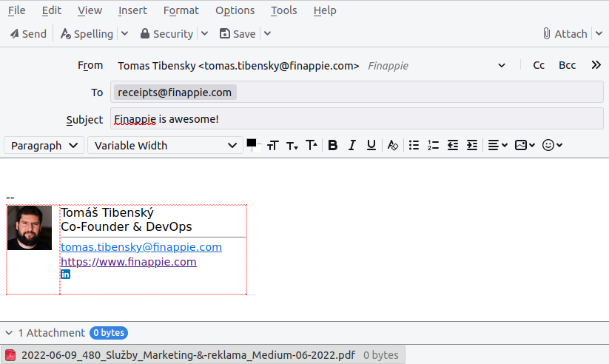Screen dimensions: 609x364
Task: Indent the text with the increase indent icon
Action: (x=472, y=146)
